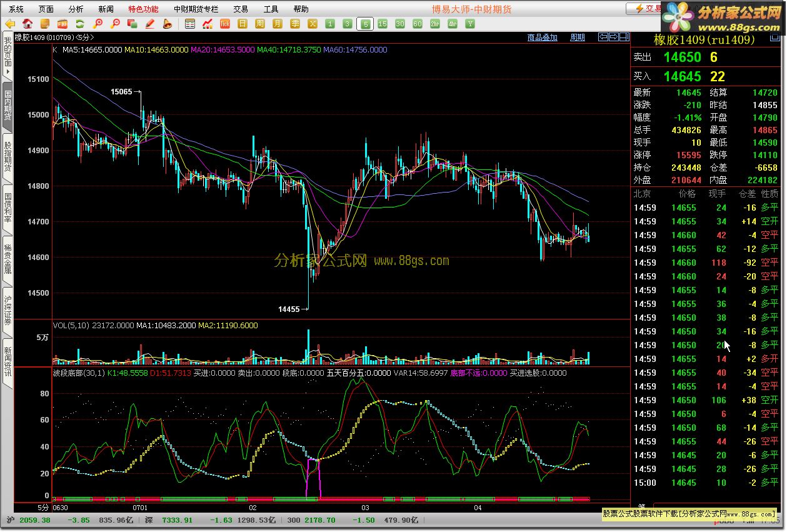This screenshot has width=787, height=532.
Task: Open the intraday chart icon
Action: (x=208, y=24)
